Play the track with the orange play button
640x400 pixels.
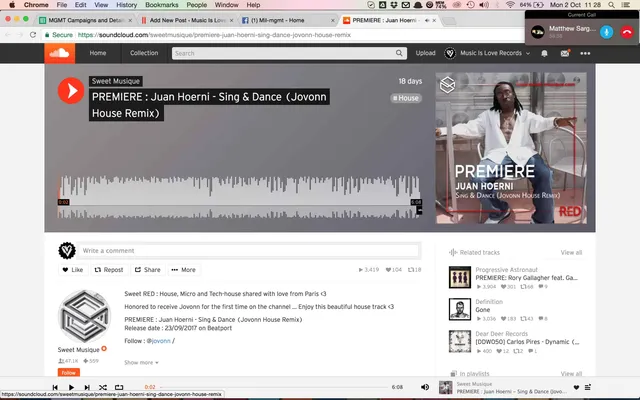71,91
